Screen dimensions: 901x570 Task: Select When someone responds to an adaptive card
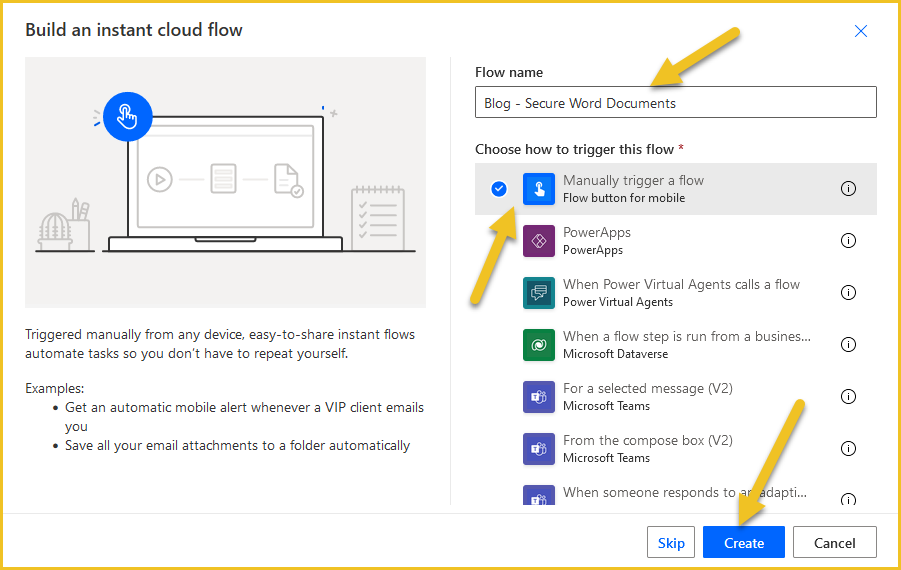tap(684, 492)
